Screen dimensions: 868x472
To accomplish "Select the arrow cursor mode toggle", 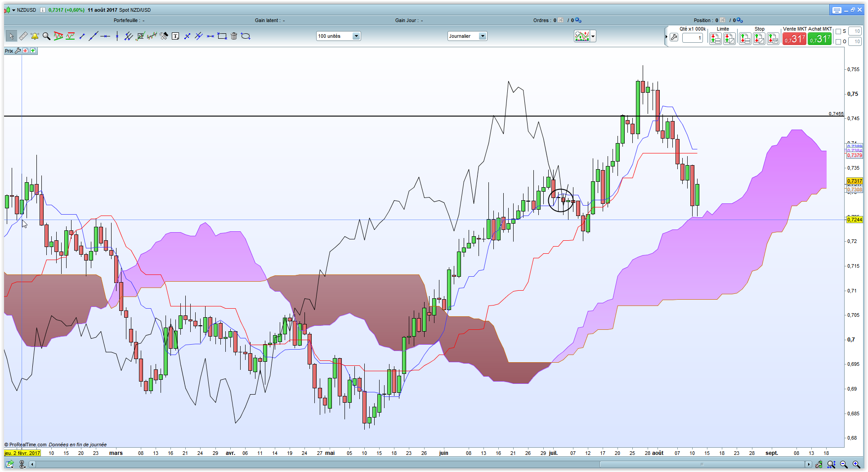I will [x=11, y=36].
